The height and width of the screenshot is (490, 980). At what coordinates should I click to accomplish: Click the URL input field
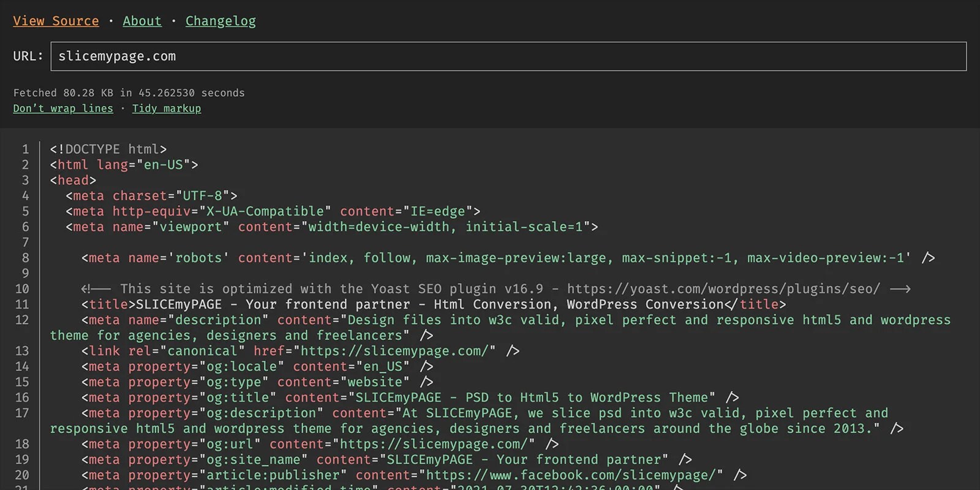[508, 56]
